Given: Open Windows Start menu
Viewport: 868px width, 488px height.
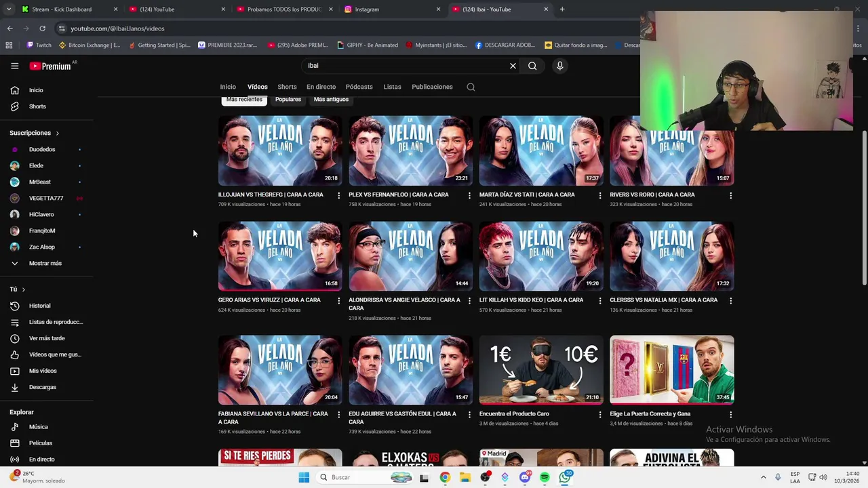Looking at the screenshot, I should [x=304, y=477].
